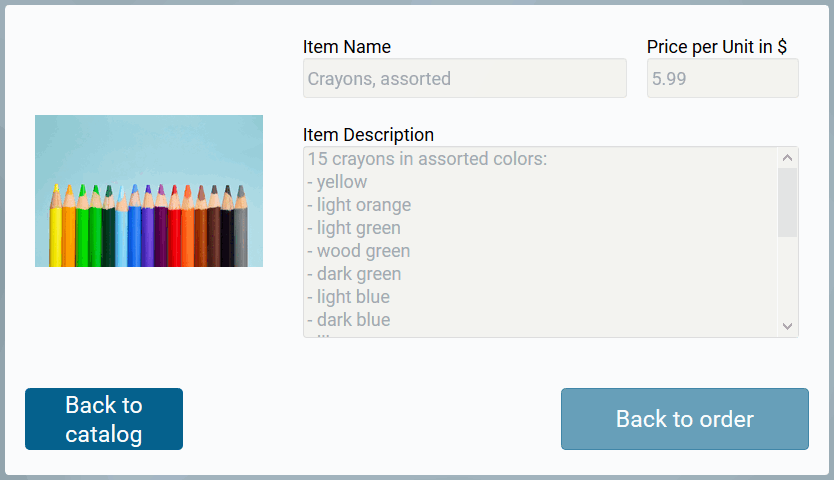Image resolution: width=834 pixels, height=480 pixels.
Task: Click the Price per Unit label
Action: [716, 47]
